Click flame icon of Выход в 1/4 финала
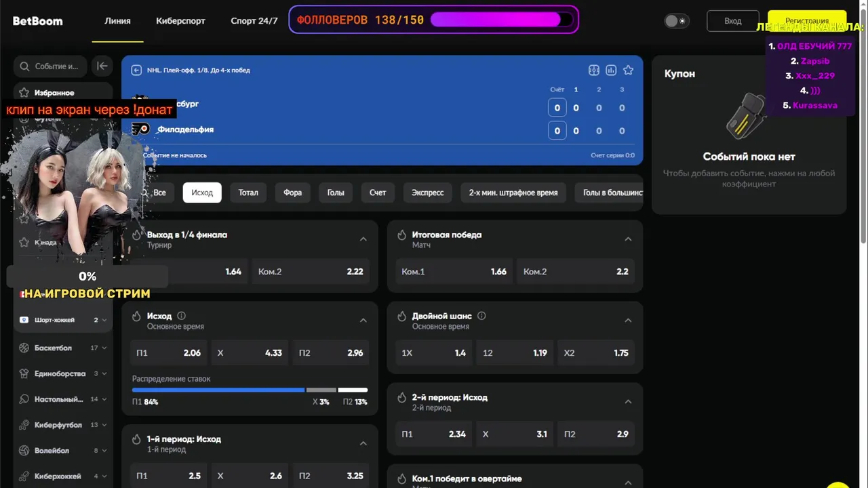Image resolution: width=868 pixels, height=488 pixels. [136, 235]
